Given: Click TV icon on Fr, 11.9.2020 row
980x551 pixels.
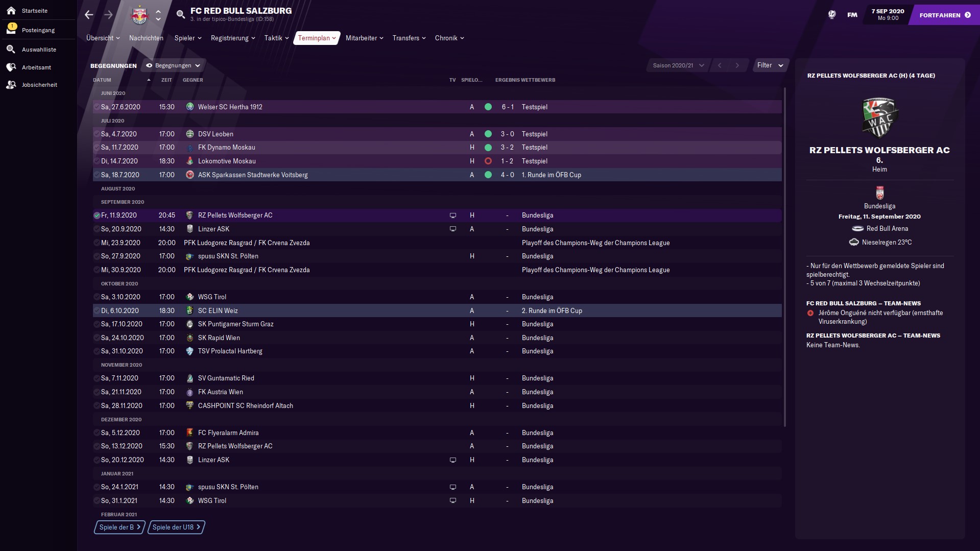Looking at the screenshot, I should pos(452,215).
